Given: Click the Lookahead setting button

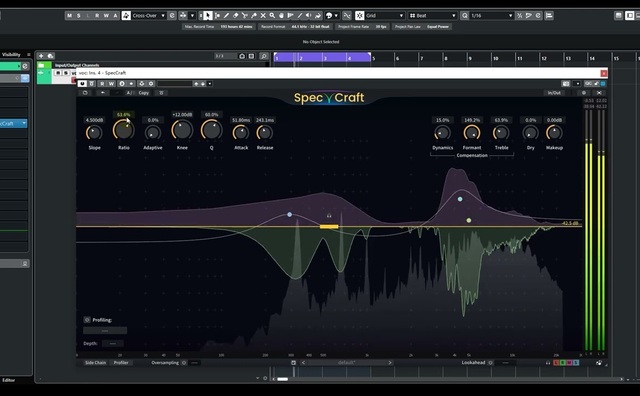Looking at the screenshot, I should (491, 363).
